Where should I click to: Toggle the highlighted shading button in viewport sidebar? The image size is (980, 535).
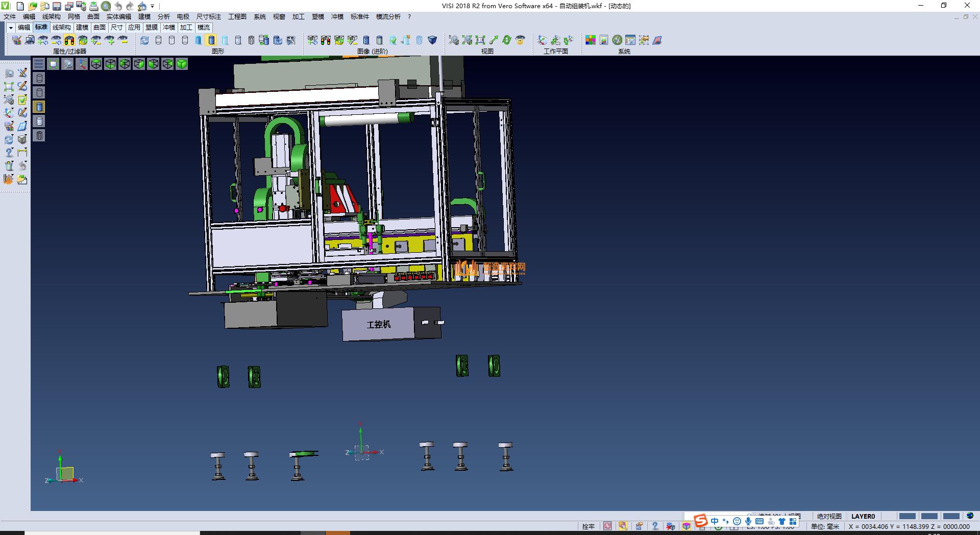coord(39,107)
